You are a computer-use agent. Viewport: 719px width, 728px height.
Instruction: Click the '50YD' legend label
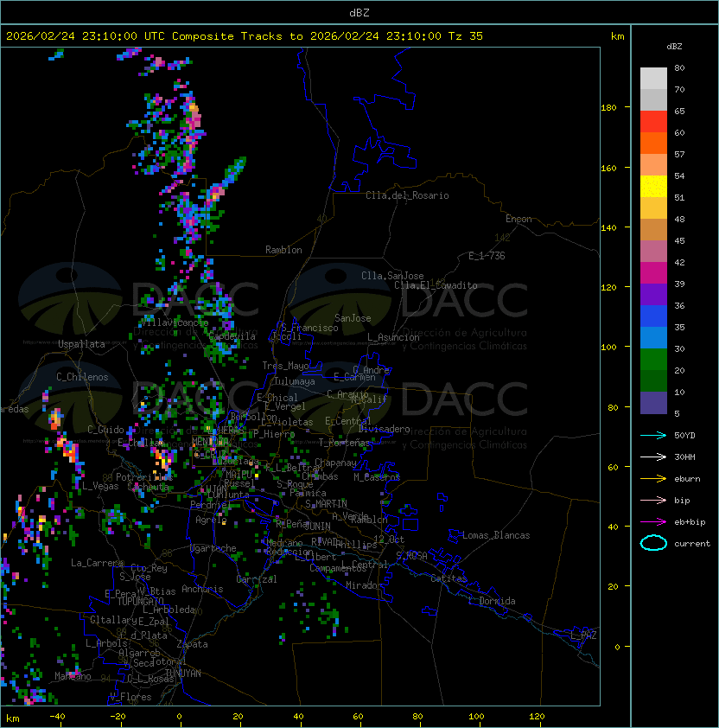[x=684, y=436]
